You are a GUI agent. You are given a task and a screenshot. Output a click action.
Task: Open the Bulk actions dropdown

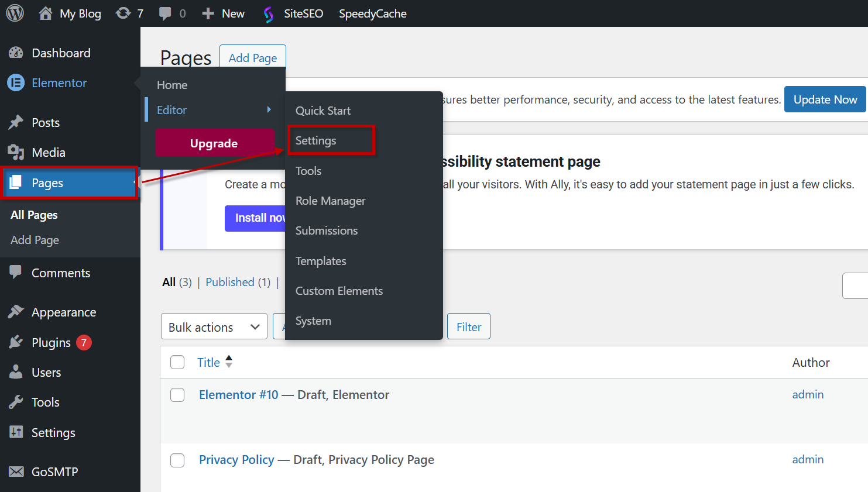[214, 326]
